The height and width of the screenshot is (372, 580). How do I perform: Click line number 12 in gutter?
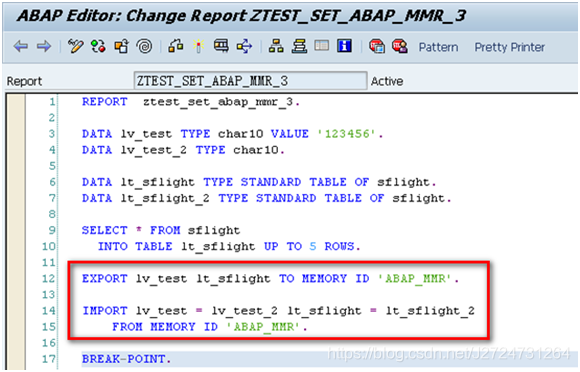coord(48,278)
